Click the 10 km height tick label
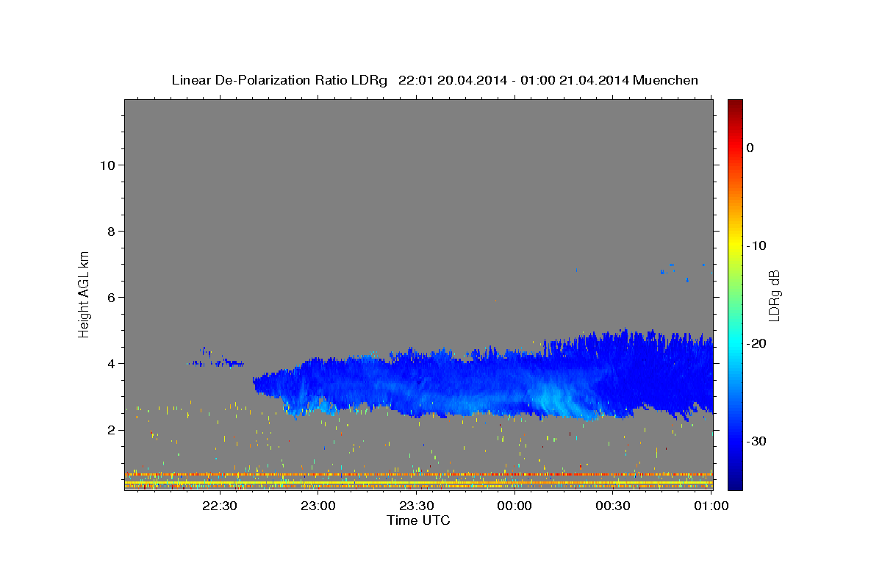This screenshot has width=882, height=588. tap(107, 165)
